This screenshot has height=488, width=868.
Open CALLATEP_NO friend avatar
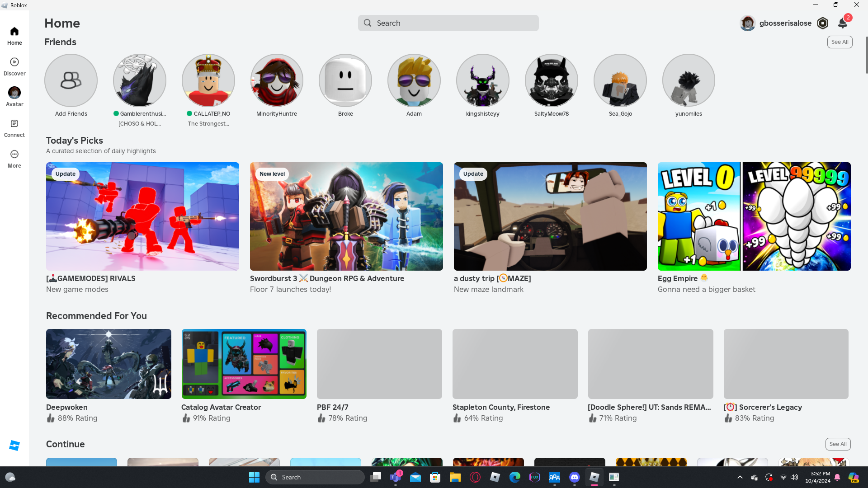(208, 80)
